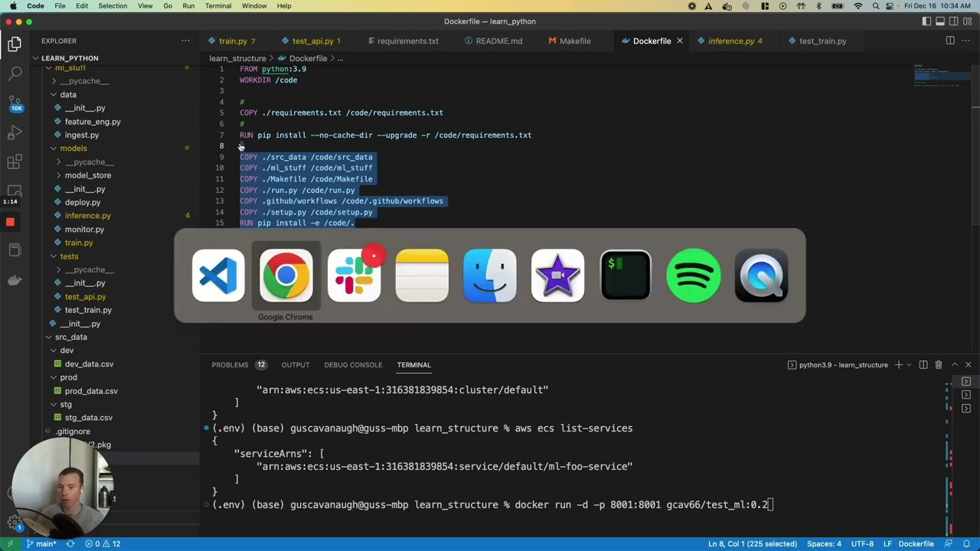Create a new terminal with plus icon

(x=899, y=365)
